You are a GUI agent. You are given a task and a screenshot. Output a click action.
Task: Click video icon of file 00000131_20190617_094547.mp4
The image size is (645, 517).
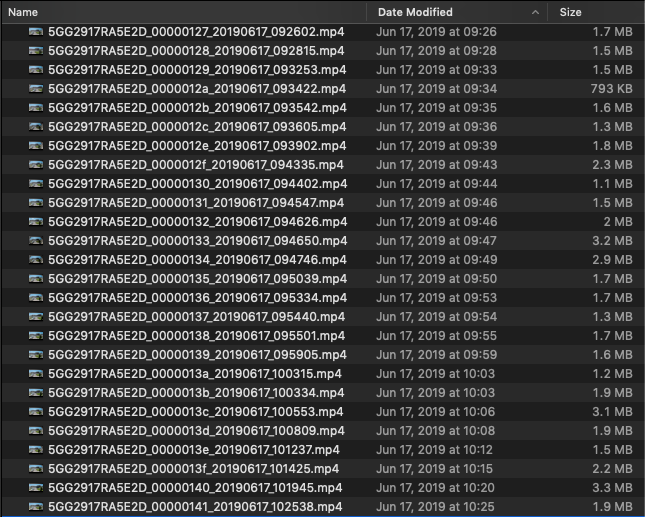36,203
